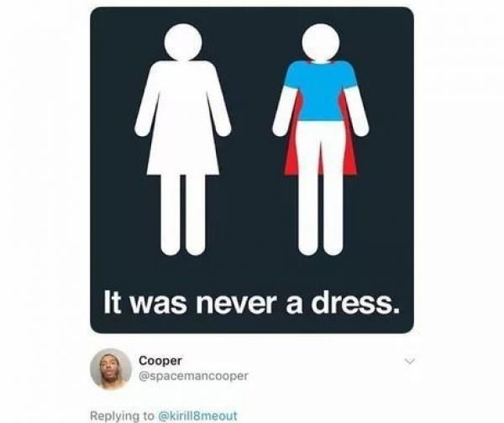Click the "Replying to" label text
The height and width of the screenshot is (423, 504).
[122, 416]
